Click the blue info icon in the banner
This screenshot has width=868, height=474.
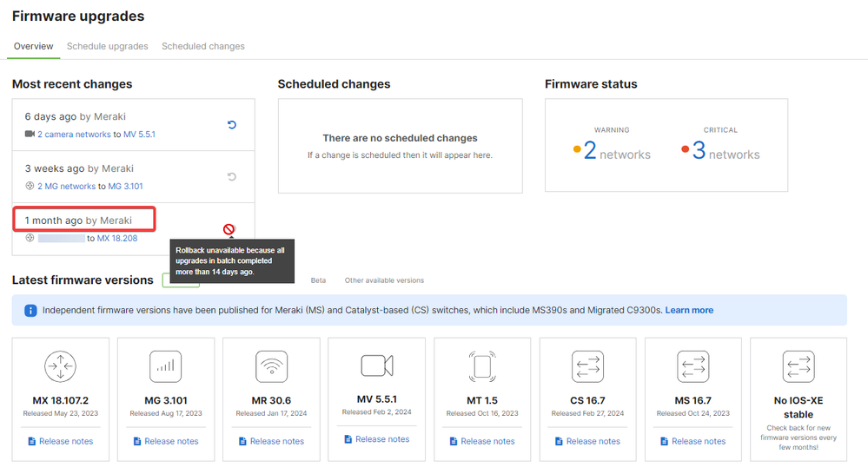(30, 310)
